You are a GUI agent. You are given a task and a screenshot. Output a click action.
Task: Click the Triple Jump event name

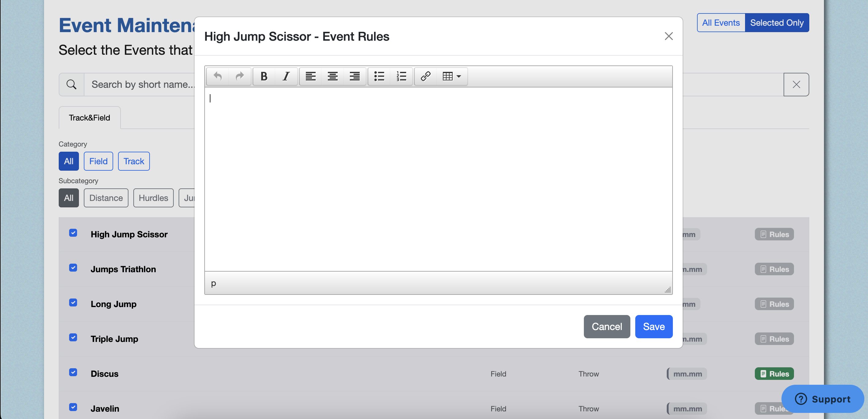coord(114,339)
